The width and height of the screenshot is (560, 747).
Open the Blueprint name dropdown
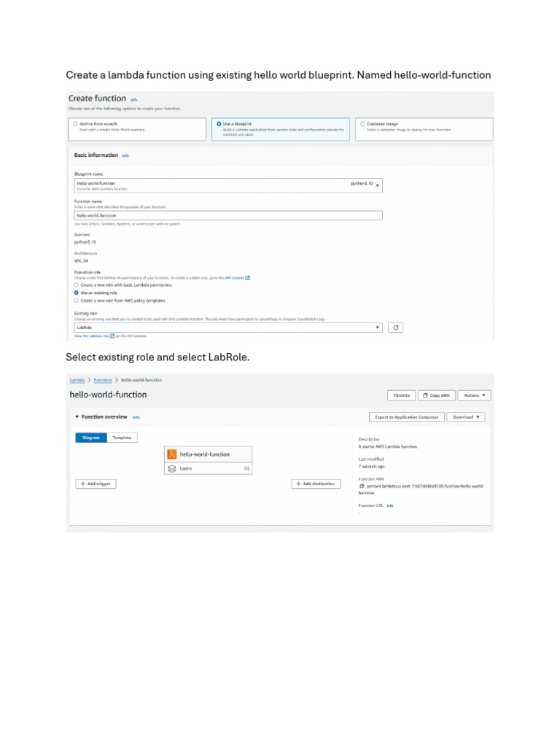tap(228, 186)
